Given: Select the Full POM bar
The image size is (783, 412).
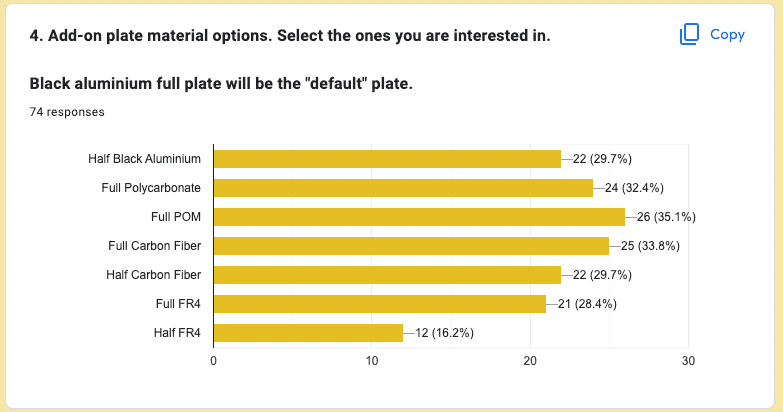Looking at the screenshot, I should (419, 216).
